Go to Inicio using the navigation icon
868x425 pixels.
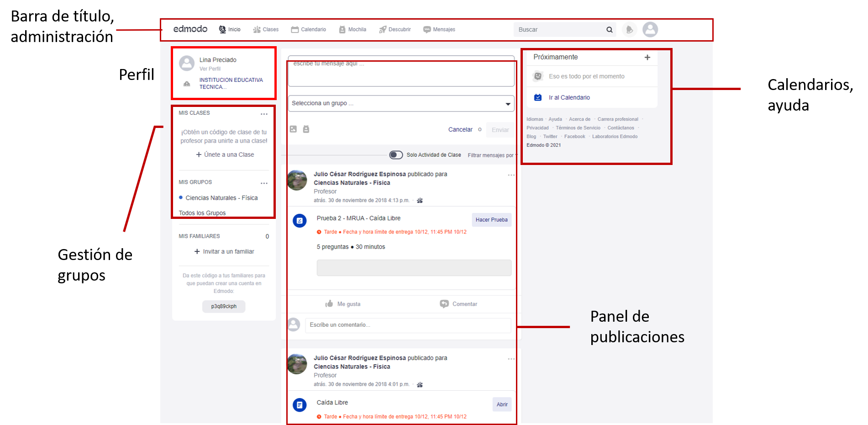(229, 29)
